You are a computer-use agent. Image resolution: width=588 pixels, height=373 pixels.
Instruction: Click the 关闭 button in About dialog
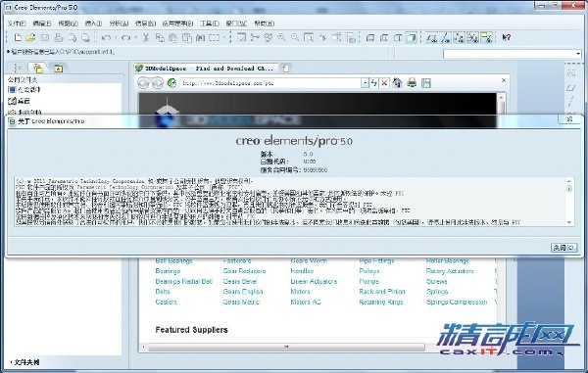pos(563,248)
